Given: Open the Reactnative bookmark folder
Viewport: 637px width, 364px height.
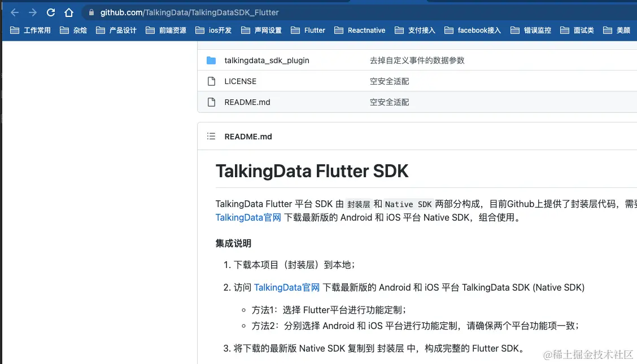Looking at the screenshot, I should (360, 30).
